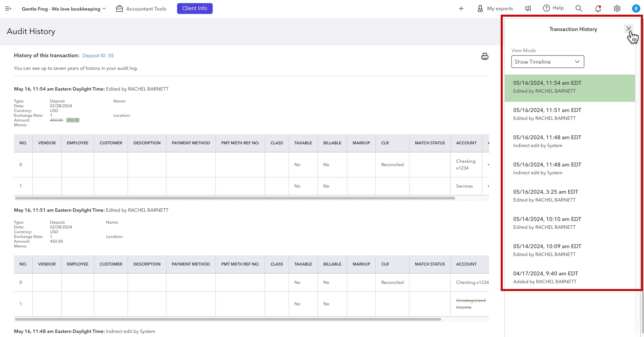Open My experts
Viewport: 644px width, 337px height.
[495, 9]
